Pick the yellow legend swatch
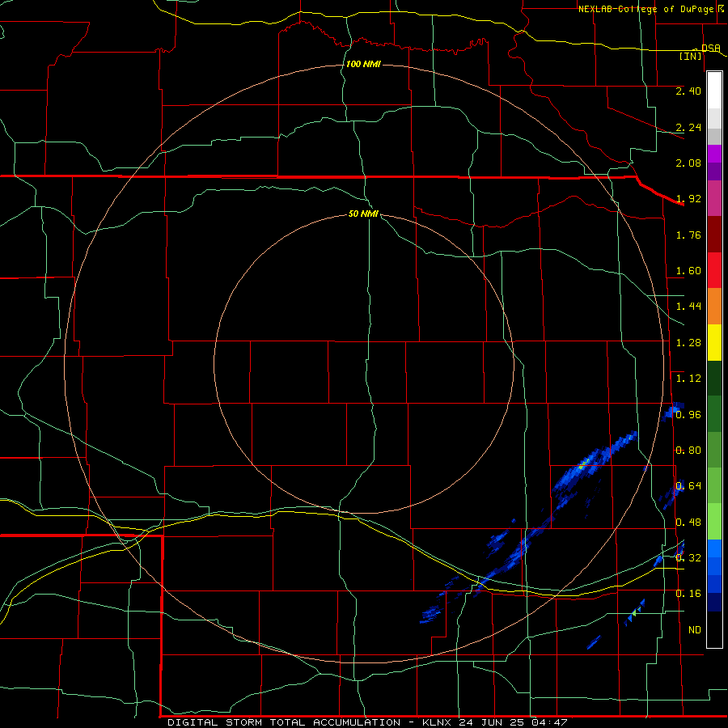The width and height of the screenshot is (728, 728). tap(714, 342)
